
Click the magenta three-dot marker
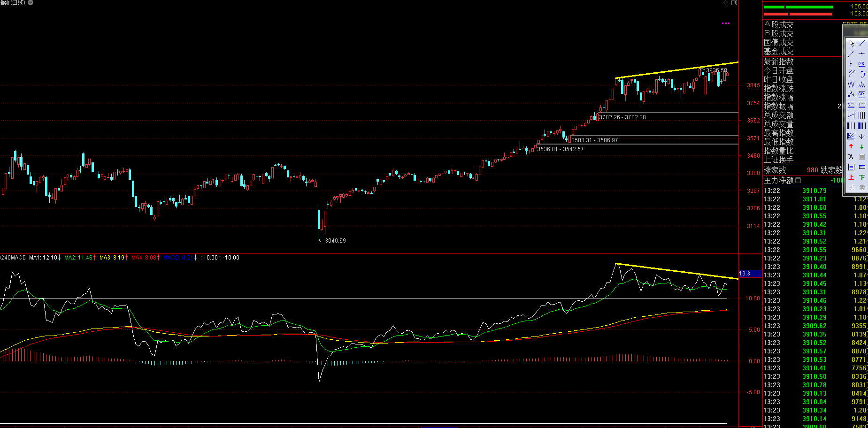tap(726, 23)
